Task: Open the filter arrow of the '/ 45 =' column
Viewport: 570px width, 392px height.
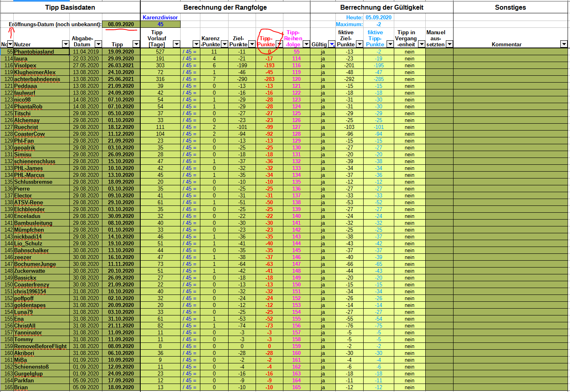Action: click(196, 44)
